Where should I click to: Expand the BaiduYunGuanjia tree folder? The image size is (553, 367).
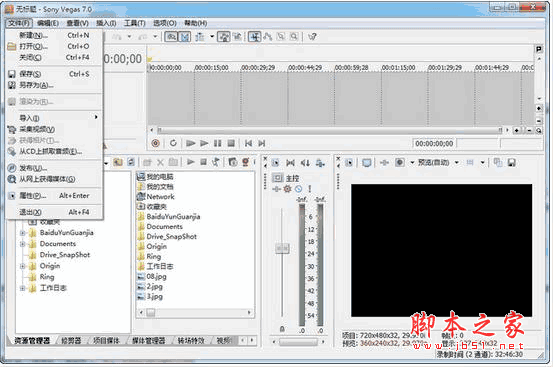[x=23, y=233]
